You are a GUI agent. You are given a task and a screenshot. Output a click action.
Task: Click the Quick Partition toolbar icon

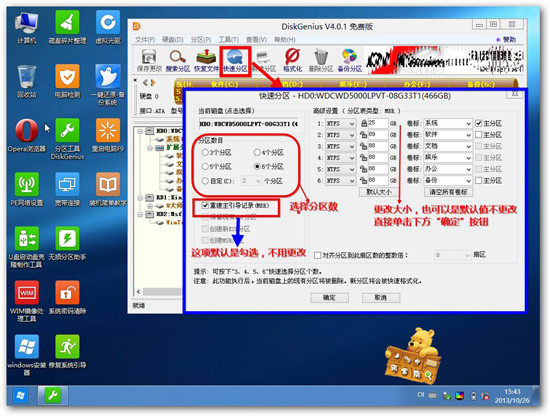[x=235, y=61]
